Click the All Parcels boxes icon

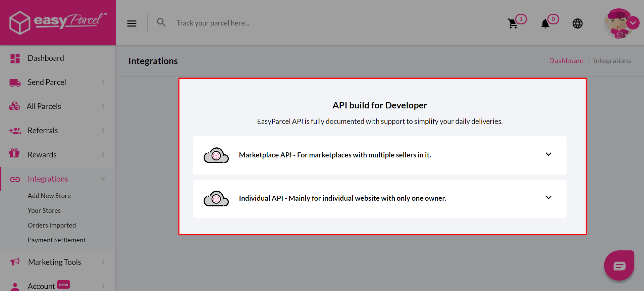(15, 106)
